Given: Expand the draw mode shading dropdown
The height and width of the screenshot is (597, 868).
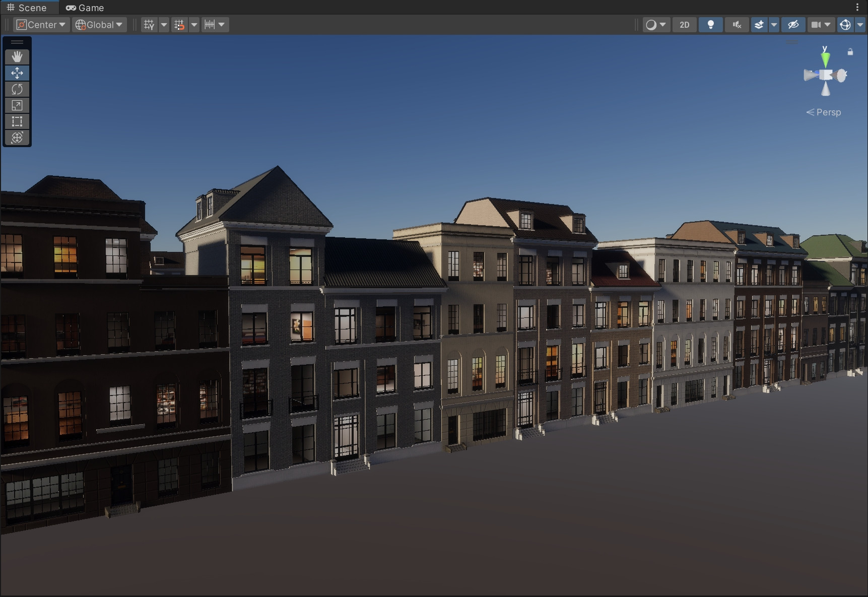Looking at the screenshot, I should click(x=656, y=25).
